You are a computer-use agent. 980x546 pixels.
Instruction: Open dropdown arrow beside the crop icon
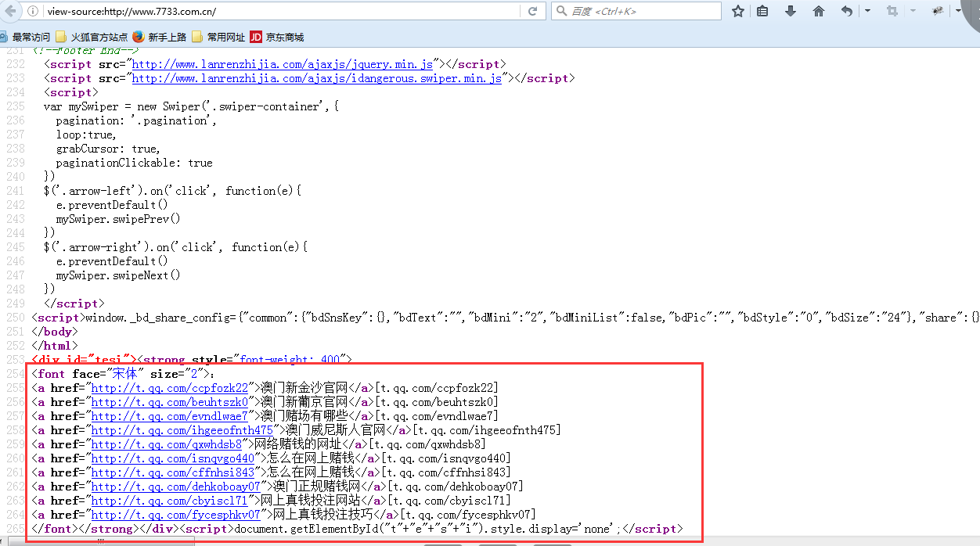pos(913,11)
